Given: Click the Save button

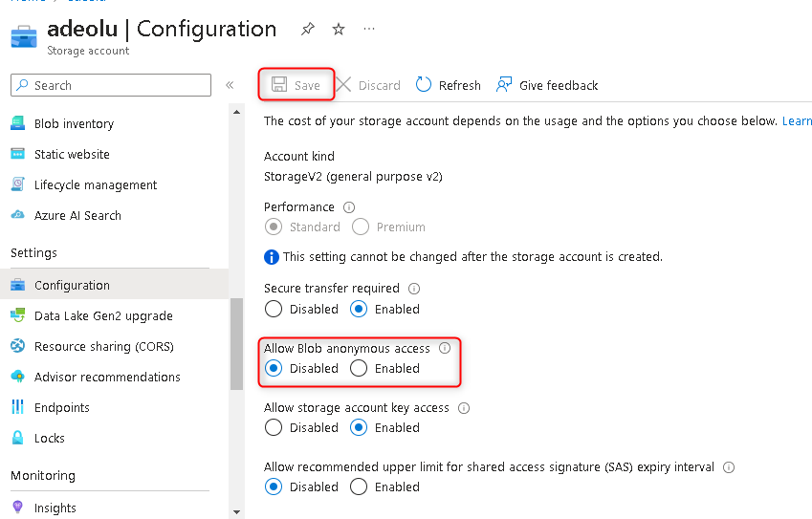Looking at the screenshot, I should point(297,85).
